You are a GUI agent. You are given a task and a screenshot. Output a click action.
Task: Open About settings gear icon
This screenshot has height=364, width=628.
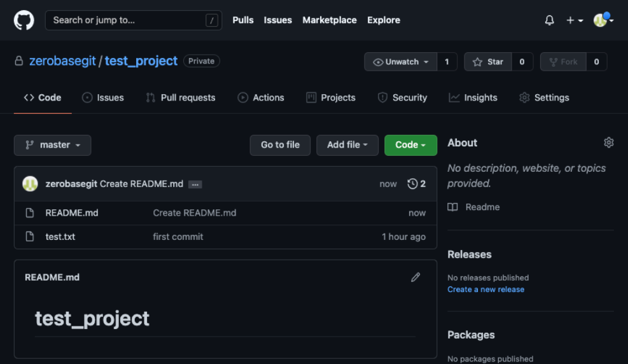coord(609,143)
